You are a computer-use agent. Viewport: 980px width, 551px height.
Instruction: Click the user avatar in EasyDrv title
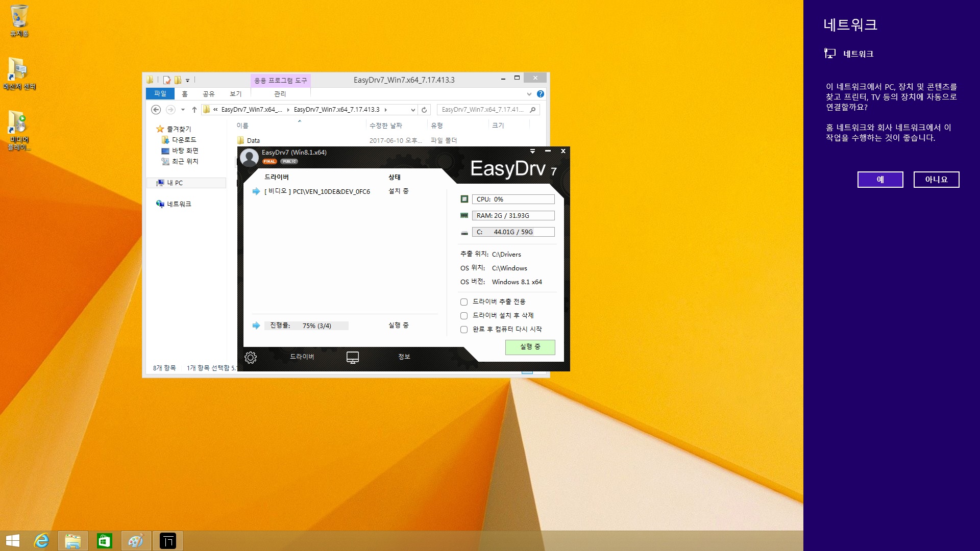[x=250, y=158]
